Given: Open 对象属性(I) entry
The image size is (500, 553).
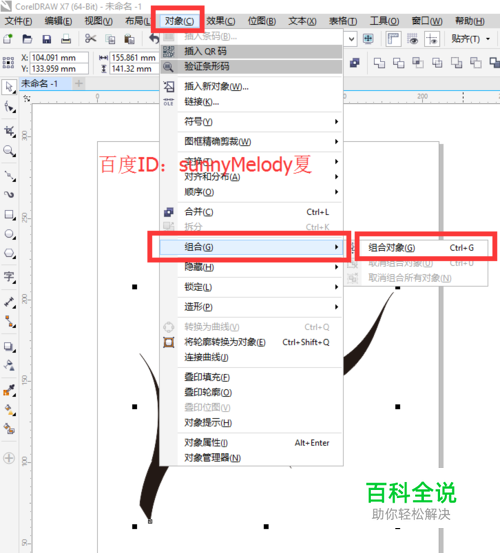Looking at the screenshot, I should [x=252, y=443].
